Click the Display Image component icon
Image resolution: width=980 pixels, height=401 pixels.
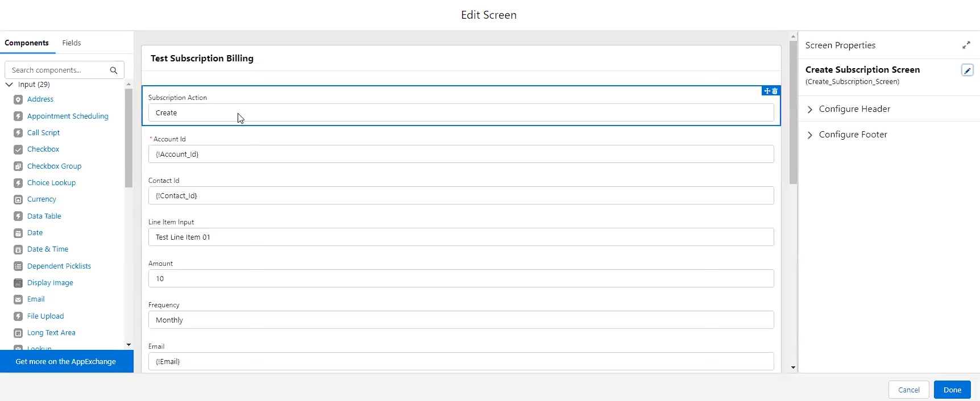pos(18,283)
